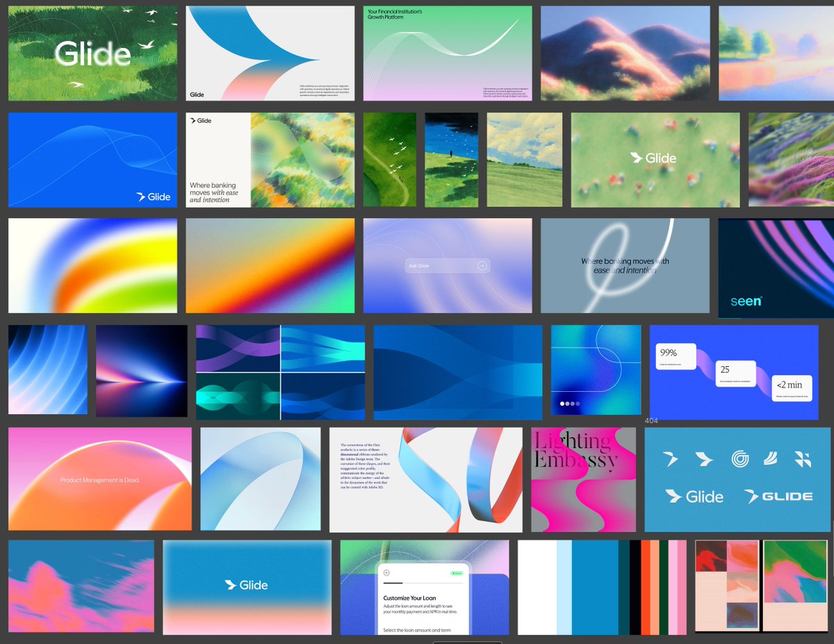Select the red bird tile in the peach collage
Screen dimensions: 834x644
pos(710,556)
